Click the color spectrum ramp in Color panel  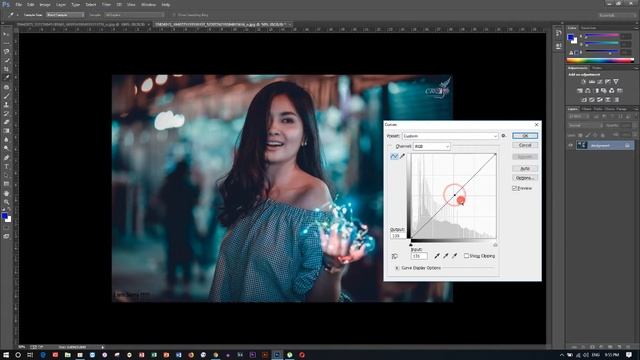[x=600, y=60]
